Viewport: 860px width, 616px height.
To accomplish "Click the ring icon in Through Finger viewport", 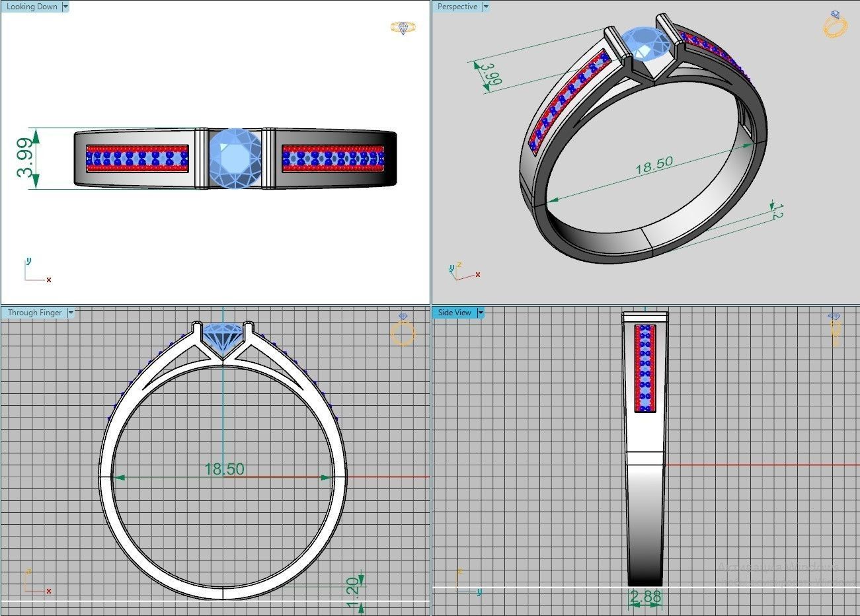I will point(403,329).
